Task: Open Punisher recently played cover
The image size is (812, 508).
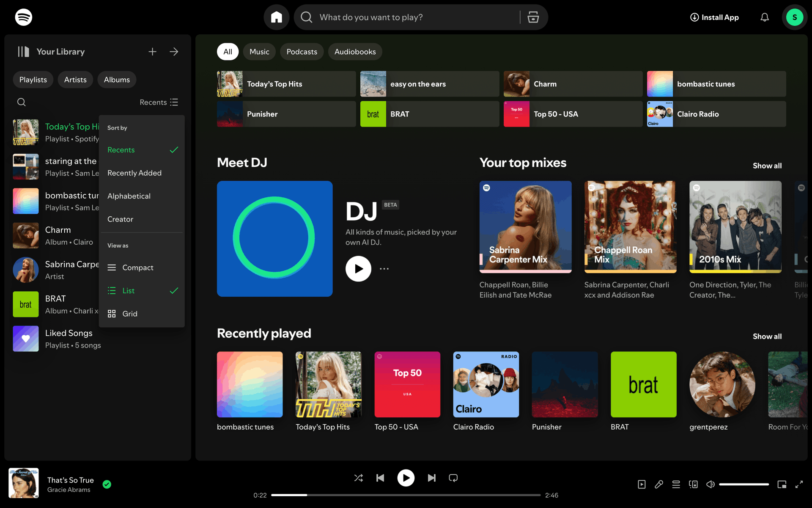Action: [x=565, y=384]
